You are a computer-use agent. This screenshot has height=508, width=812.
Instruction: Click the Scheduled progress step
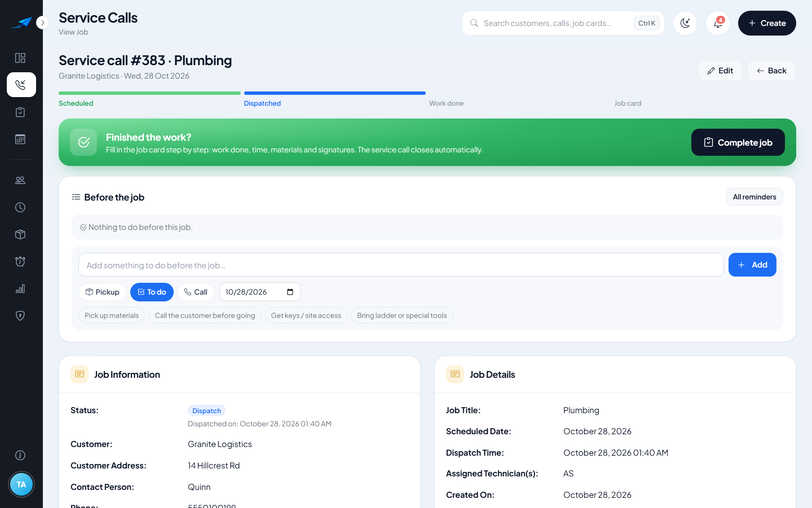(x=76, y=103)
